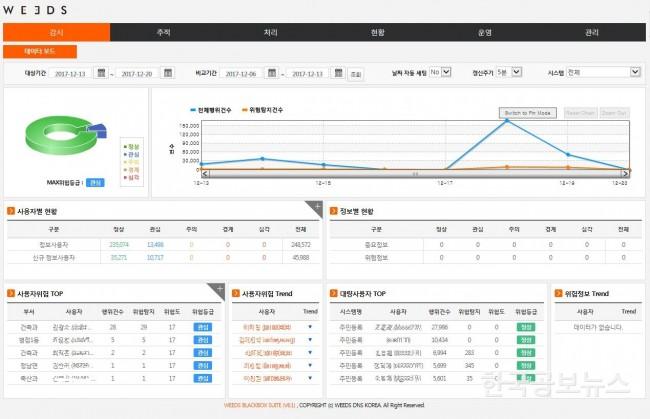Image resolution: width=650 pixels, height=419 pixels.
Task: Open calendar for comparison period end 2017-12-13
Action: (x=339, y=73)
